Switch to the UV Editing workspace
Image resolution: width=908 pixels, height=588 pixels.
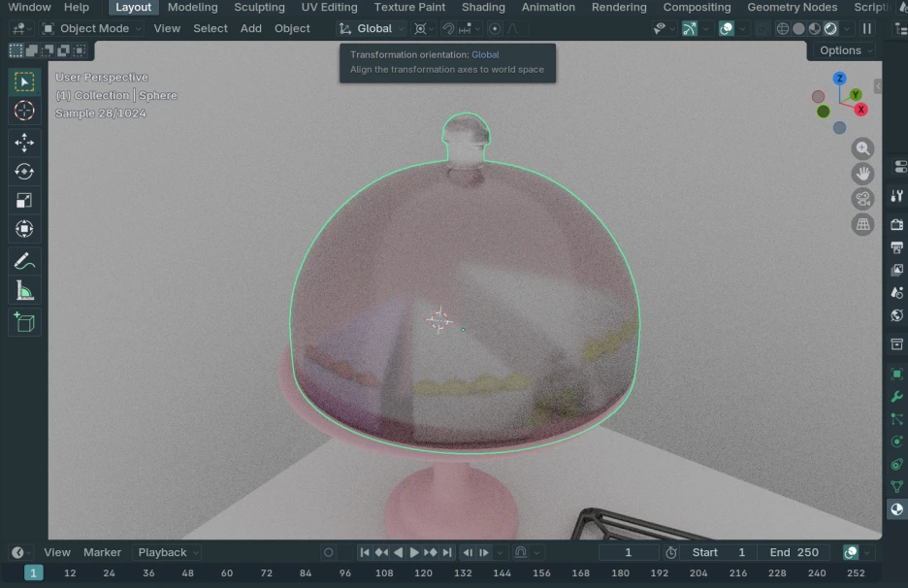pos(329,7)
